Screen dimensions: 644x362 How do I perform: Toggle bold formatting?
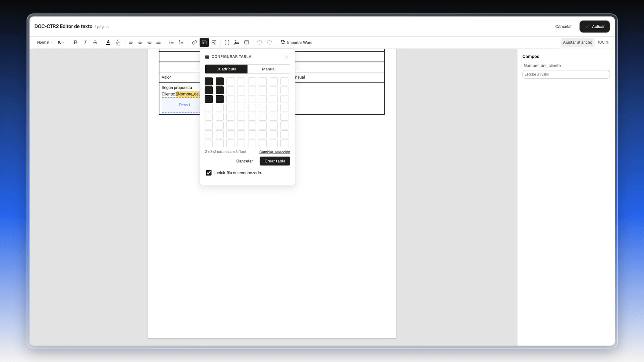75,43
